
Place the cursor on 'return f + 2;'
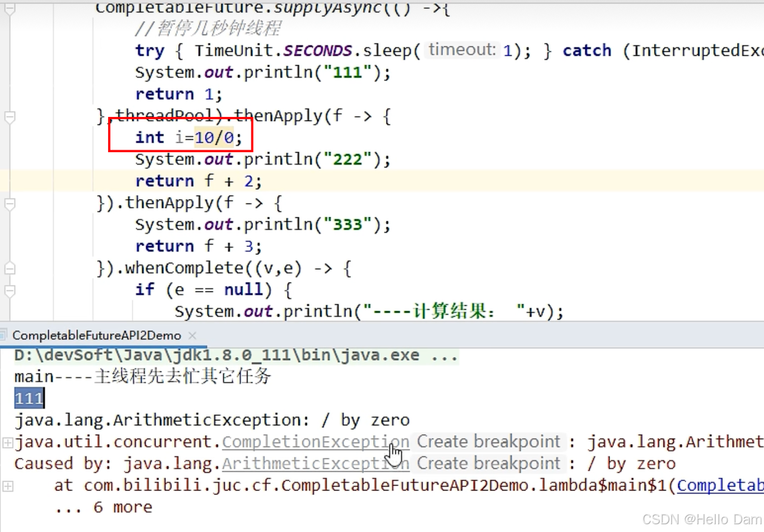[199, 181]
